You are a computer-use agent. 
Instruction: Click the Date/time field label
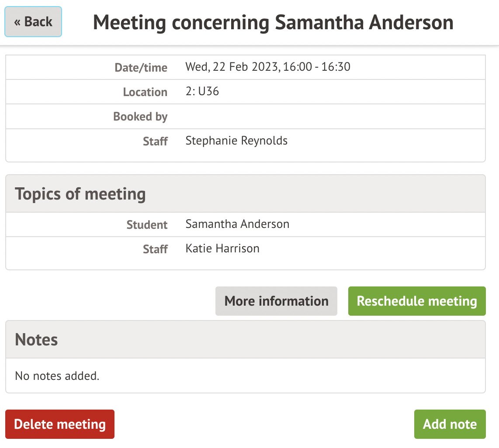[141, 68]
